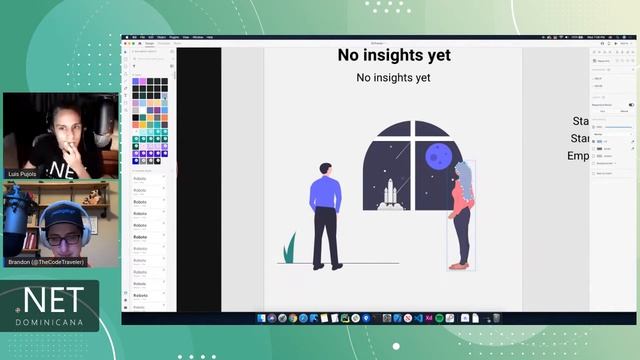The image size is (640, 360).
Task: Toggle the Border checkbox
Action: point(593,149)
